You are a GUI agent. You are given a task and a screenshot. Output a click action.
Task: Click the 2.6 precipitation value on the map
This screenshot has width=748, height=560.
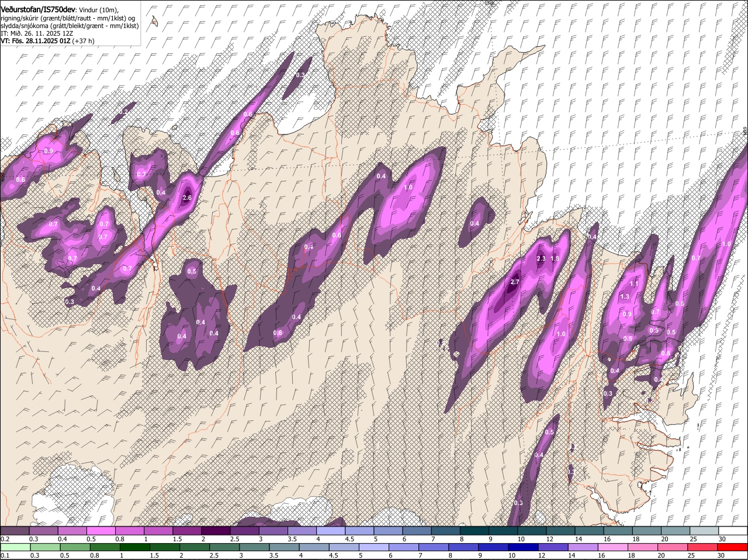coord(187,198)
